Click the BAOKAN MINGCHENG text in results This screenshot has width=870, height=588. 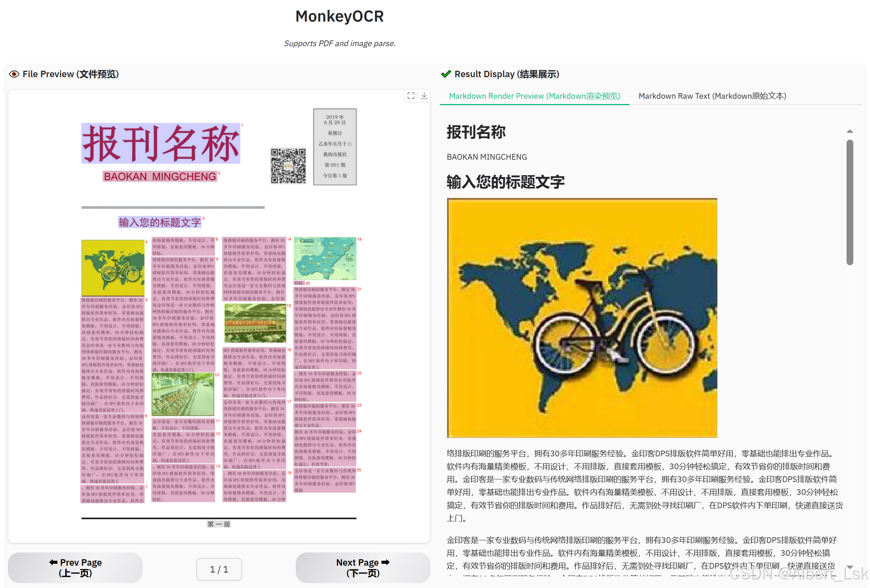[486, 157]
